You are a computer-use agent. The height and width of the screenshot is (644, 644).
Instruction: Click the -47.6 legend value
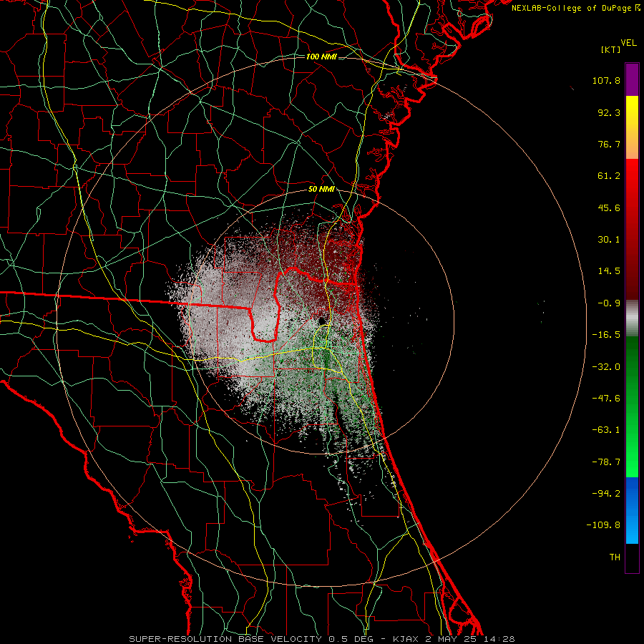click(x=606, y=399)
